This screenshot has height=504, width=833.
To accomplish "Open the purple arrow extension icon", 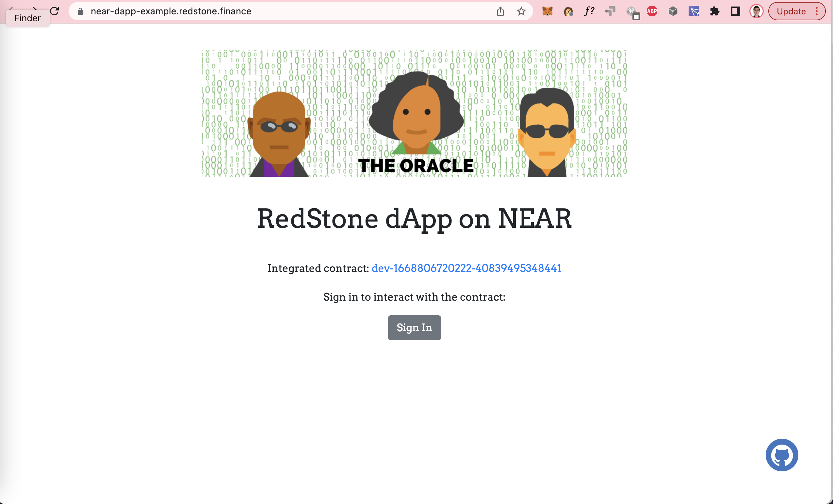I will pos(694,11).
